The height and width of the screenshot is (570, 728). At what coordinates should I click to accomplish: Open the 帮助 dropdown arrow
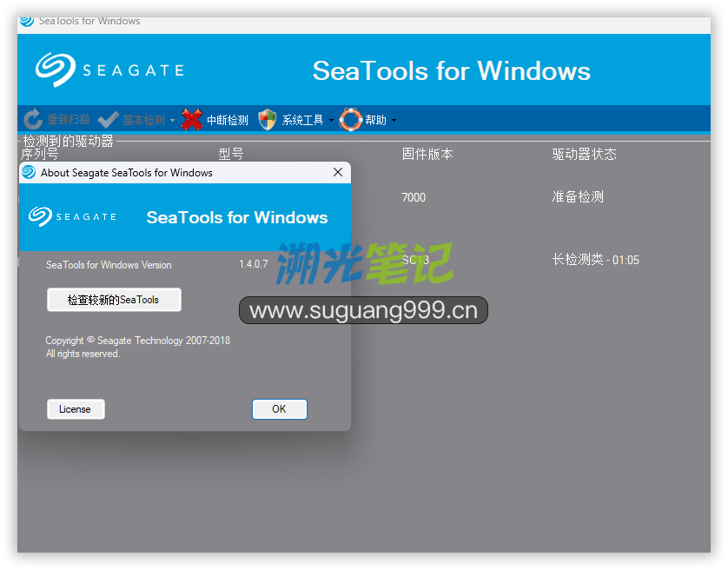coord(394,120)
